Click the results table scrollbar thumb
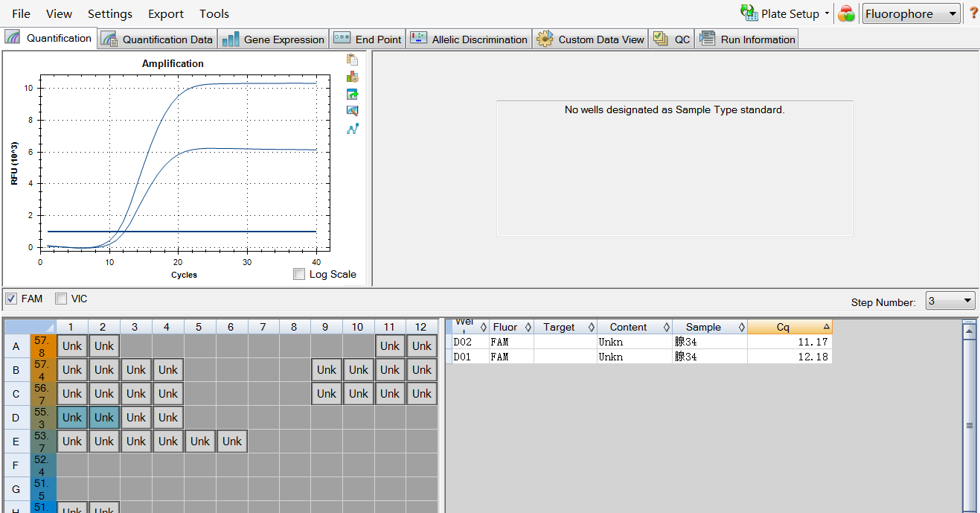The width and height of the screenshot is (980, 513). click(x=969, y=426)
